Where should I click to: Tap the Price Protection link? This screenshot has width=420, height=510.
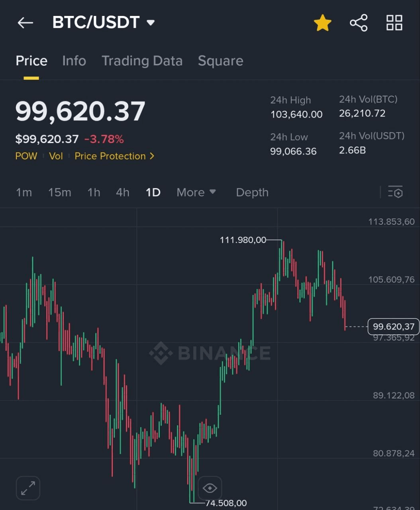tap(110, 156)
